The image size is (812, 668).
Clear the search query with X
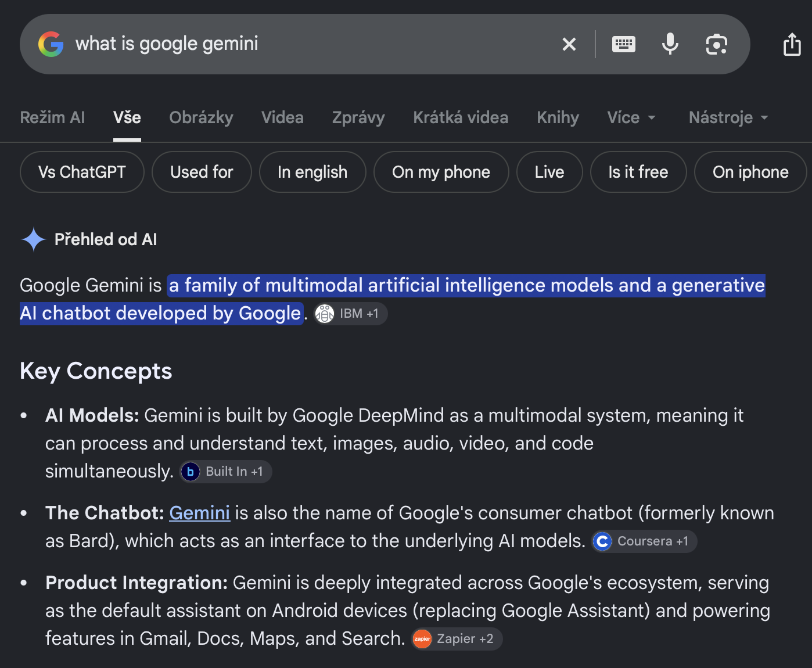[x=569, y=44]
